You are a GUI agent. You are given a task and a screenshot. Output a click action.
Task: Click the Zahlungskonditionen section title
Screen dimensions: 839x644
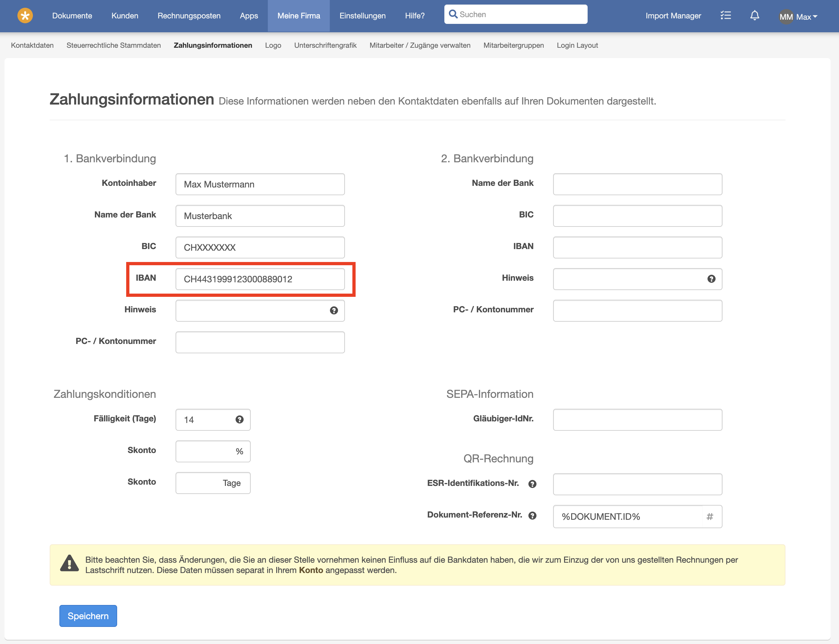pyautogui.click(x=105, y=394)
